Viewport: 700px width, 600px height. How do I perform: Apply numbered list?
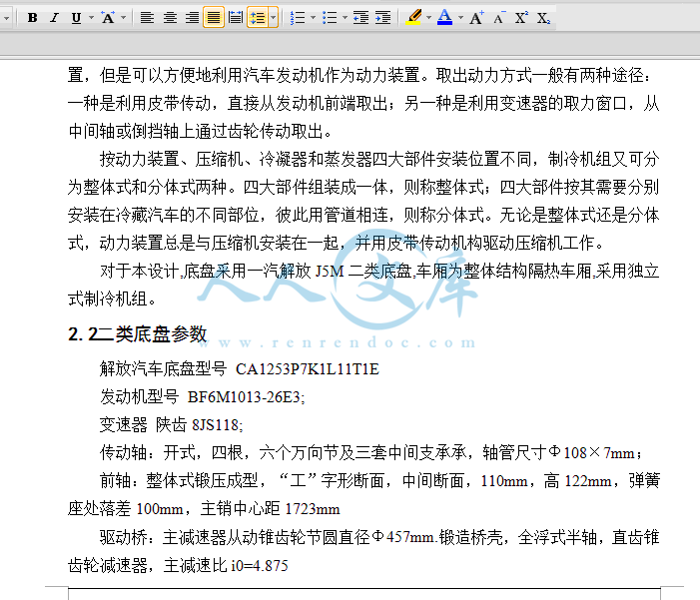(x=298, y=18)
